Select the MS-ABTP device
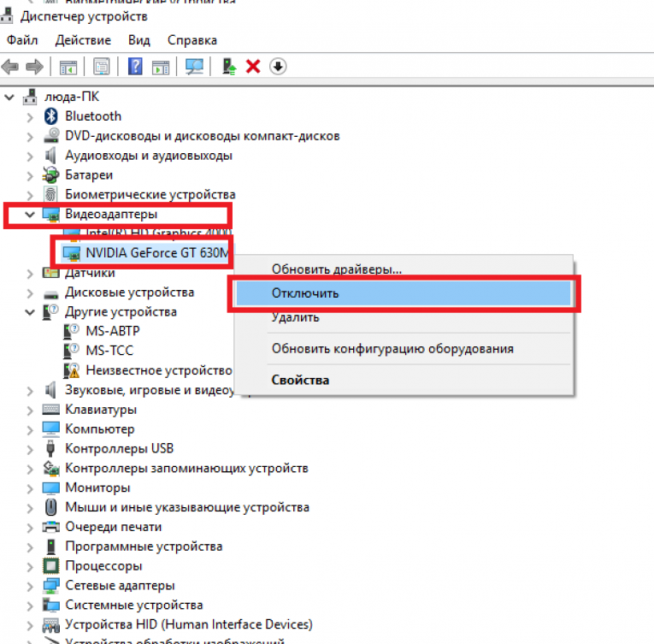Viewport: 654px width, 644px height. (113, 331)
